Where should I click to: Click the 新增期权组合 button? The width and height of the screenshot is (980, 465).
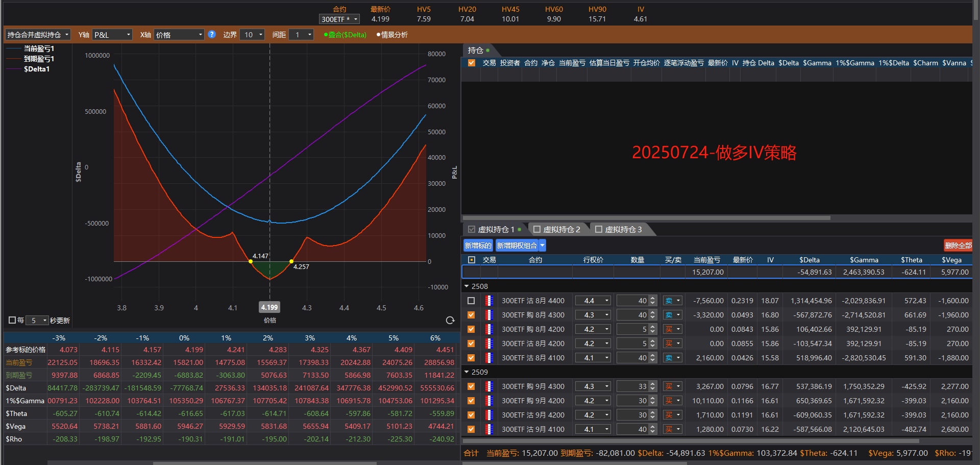coord(517,246)
